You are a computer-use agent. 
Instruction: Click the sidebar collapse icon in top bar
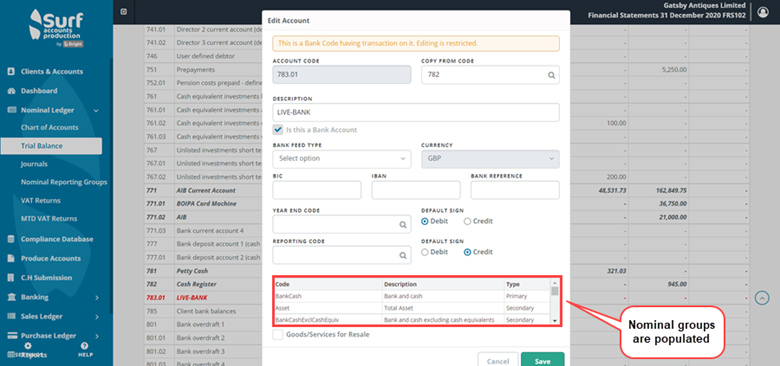click(x=123, y=12)
